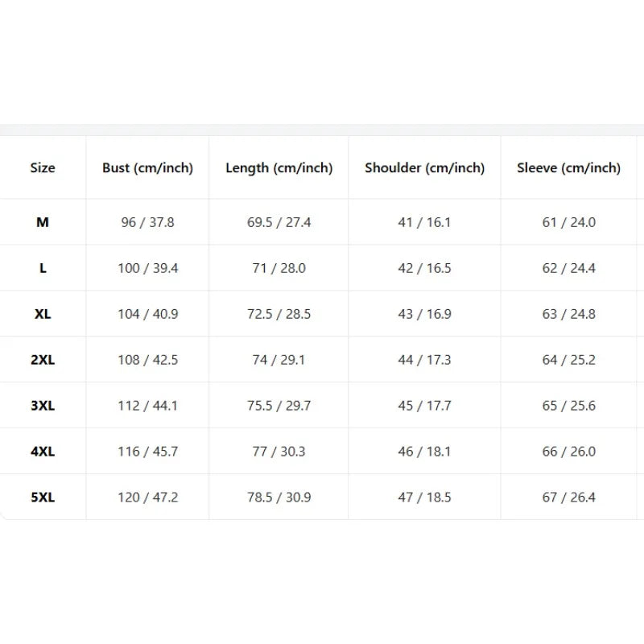Viewport: 644px width, 644px height.
Task: Click length value 71 / 28.0
Action: point(279,268)
